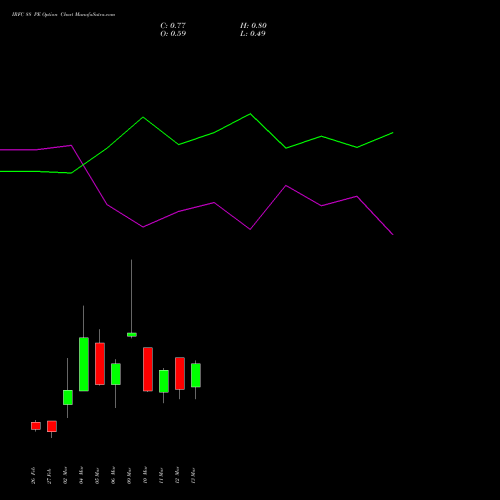This screenshot has width=500, height=500.
Task: Select the green candle above 02 Mar
Action: (68, 397)
